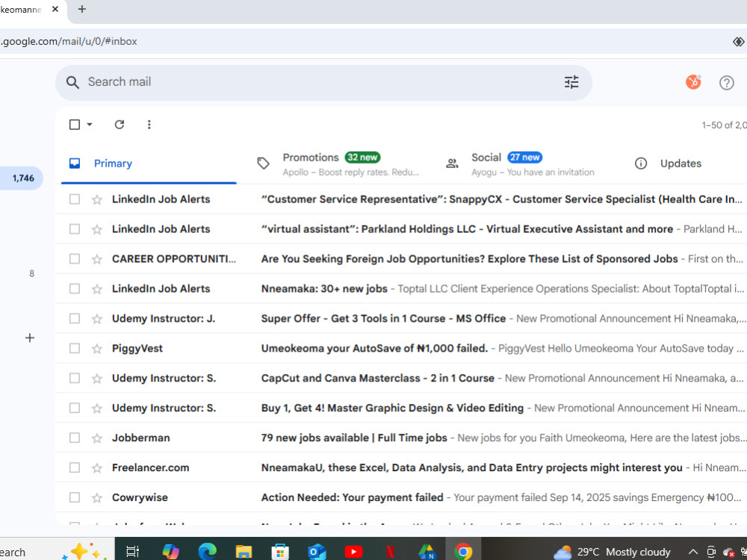Open Task View on the taskbar
Screen dimensions: 747x560
[x=132, y=552]
